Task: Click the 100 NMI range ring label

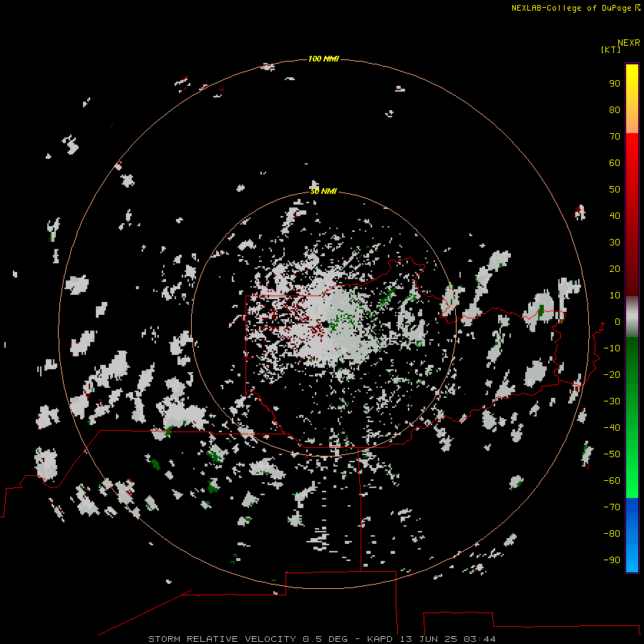Action: 323,59
